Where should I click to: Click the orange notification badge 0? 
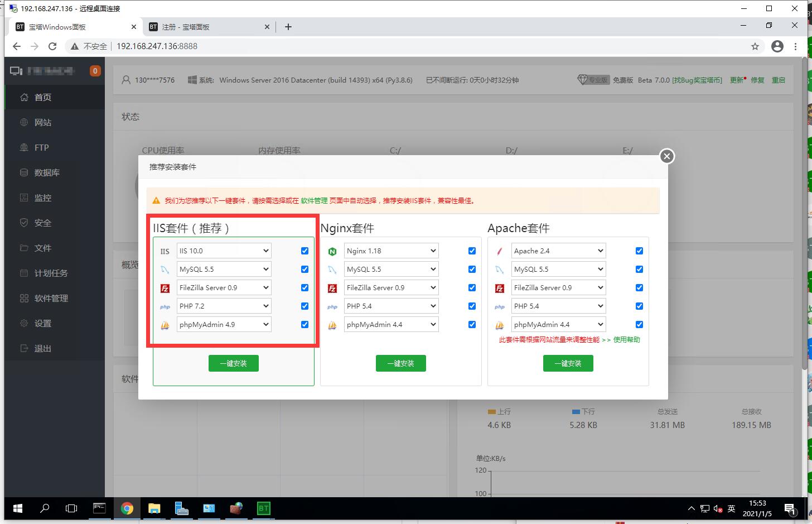point(95,71)
